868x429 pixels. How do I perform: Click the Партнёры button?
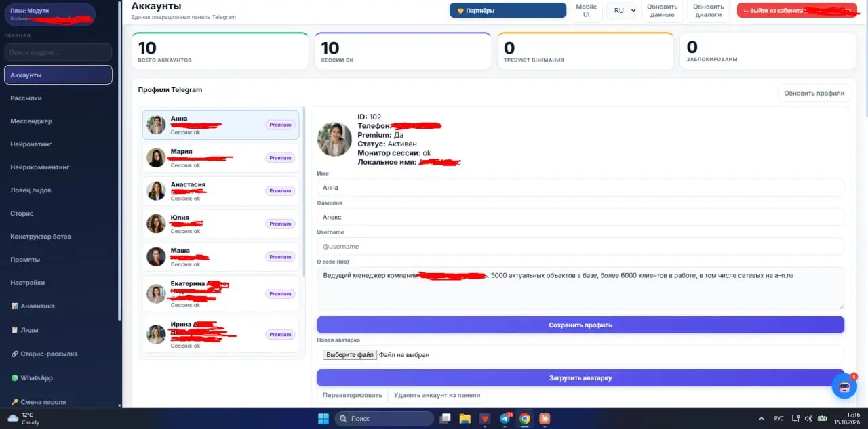pyautogui.click(x=508, y=11)
